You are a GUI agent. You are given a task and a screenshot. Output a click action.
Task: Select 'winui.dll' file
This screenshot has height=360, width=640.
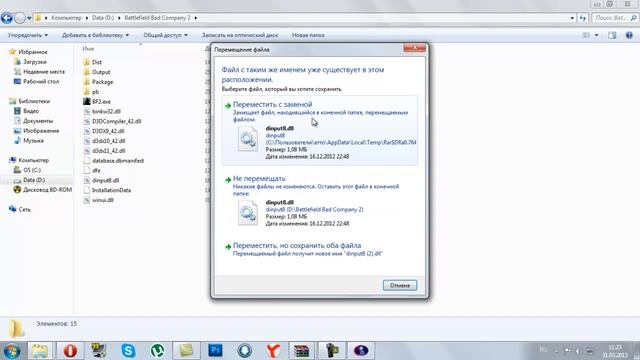click(x=102, y=200)
